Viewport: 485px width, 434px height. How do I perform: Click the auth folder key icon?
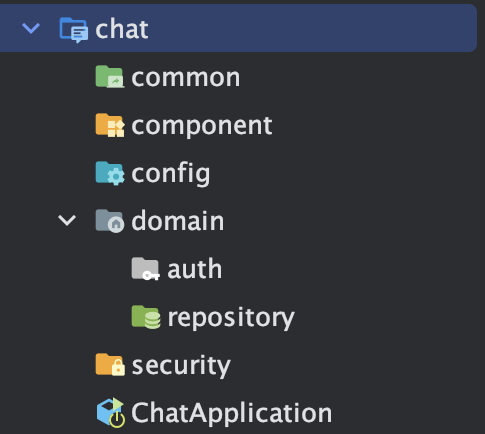click(x=146, y=269)
